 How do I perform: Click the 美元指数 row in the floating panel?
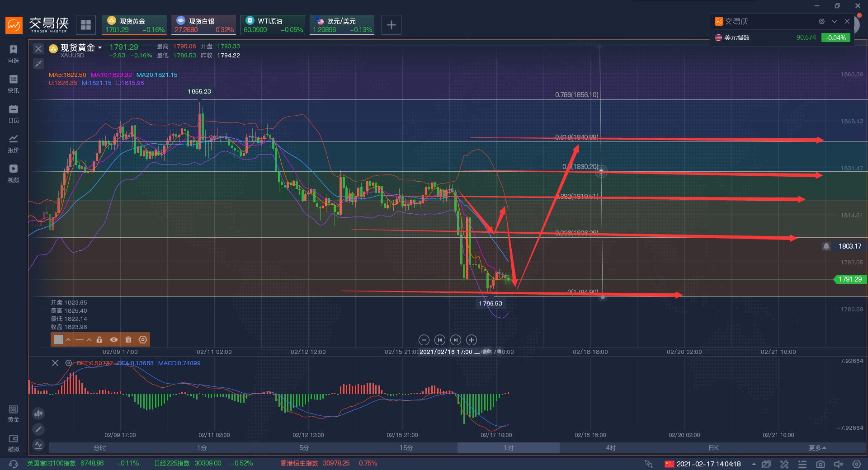(782, 38)
